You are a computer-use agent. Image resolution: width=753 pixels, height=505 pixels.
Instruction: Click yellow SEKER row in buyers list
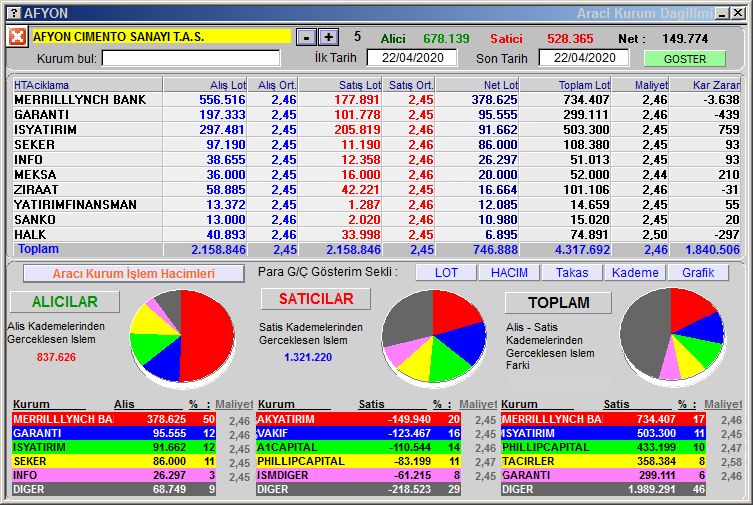(x=114, y=461)
